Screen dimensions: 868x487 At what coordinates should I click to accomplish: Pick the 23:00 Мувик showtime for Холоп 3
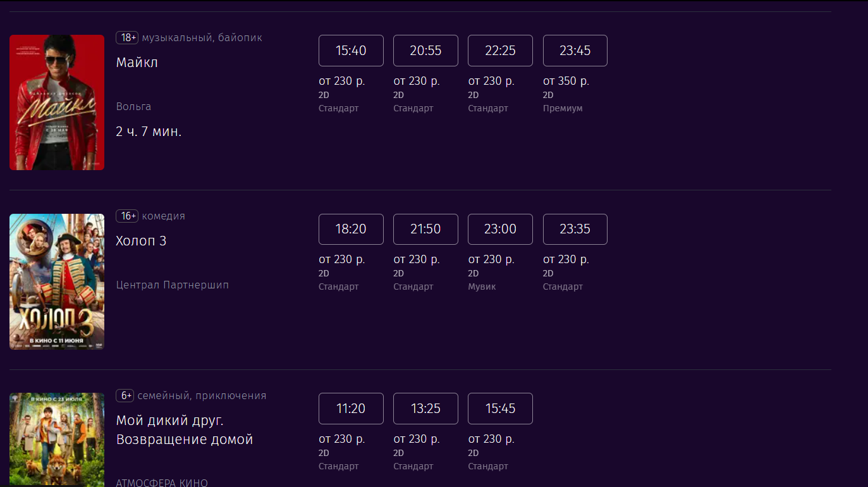500,229
